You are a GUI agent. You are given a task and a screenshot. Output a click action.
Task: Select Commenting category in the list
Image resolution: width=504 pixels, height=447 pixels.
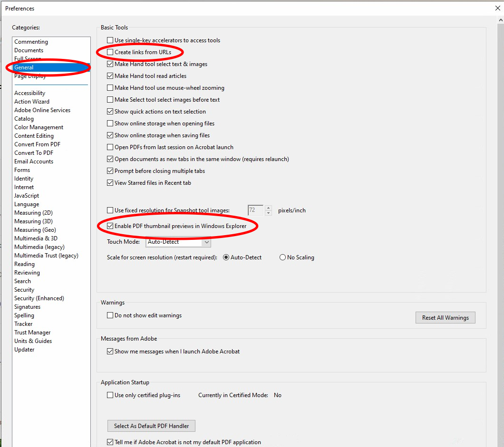tap(31, 42)
